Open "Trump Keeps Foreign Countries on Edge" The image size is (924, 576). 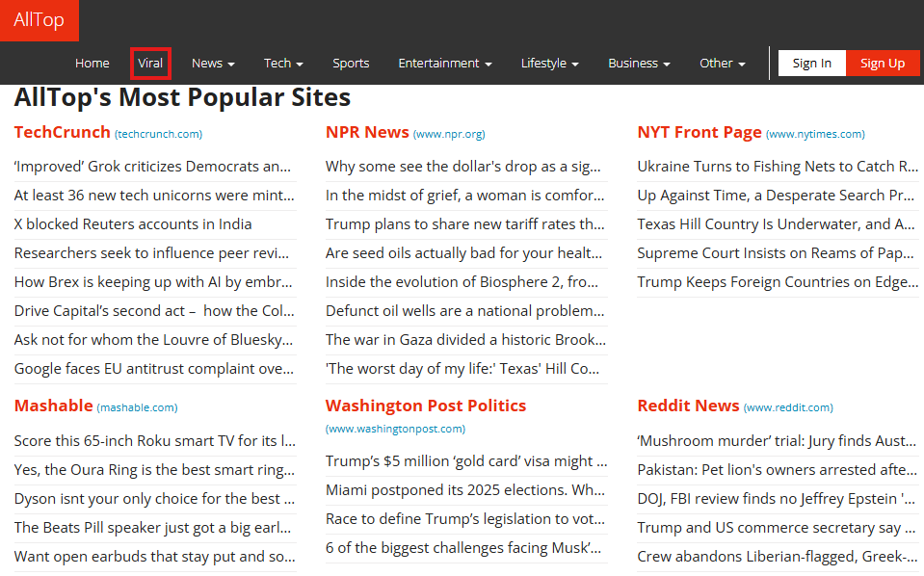coord(778,282)
